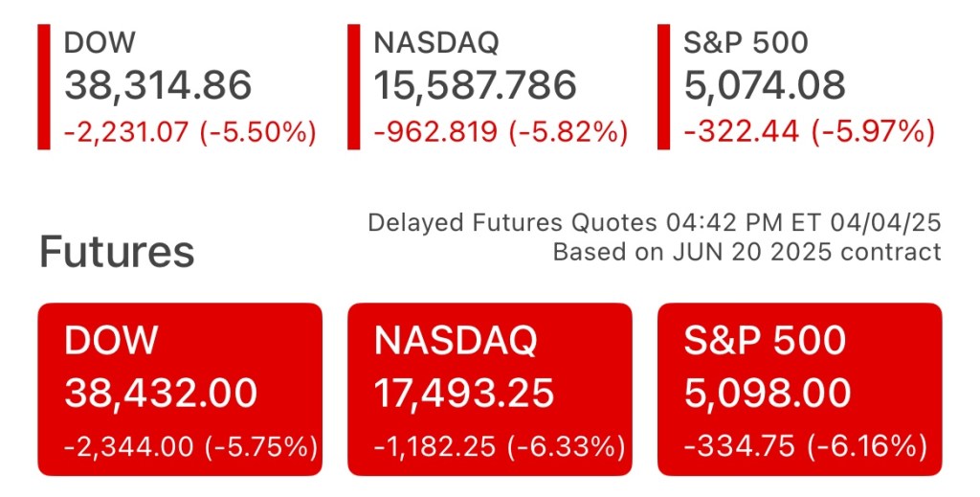Click the Futures section heading
The image size is (980, 497).
[x=116, y=252]
